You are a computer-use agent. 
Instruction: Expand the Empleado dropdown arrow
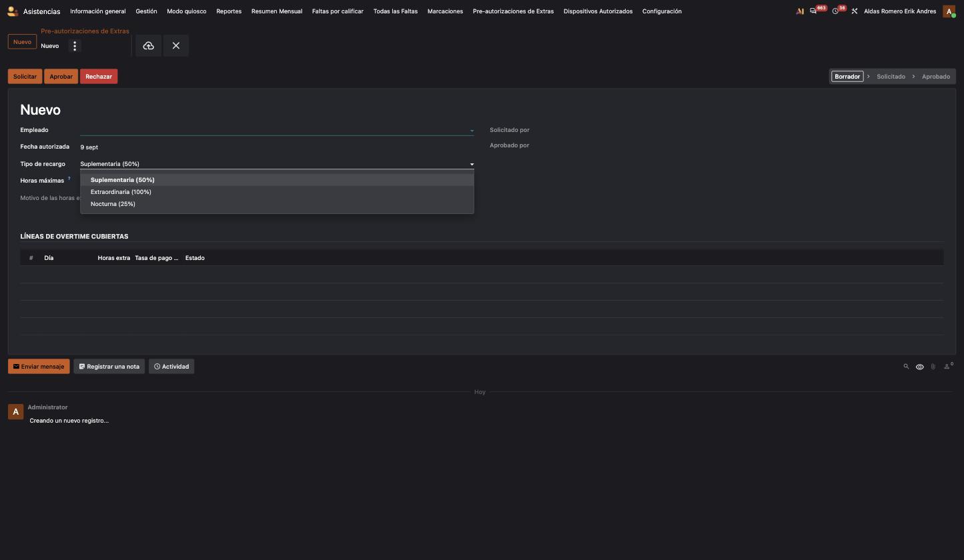click(472, 131)
